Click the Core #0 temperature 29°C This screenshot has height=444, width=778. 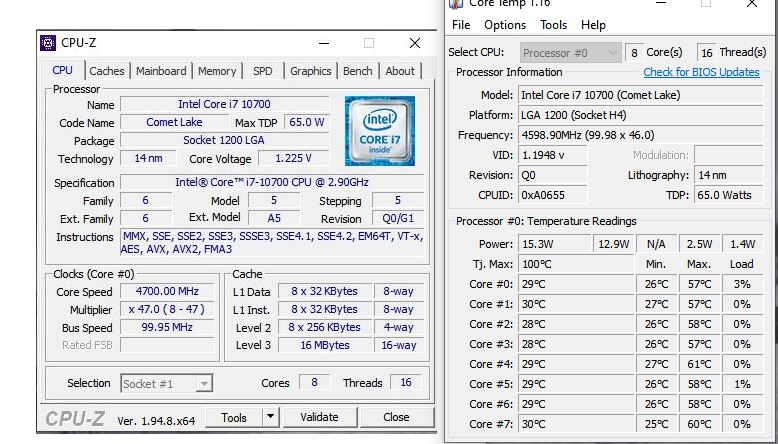tap(576, 284)
